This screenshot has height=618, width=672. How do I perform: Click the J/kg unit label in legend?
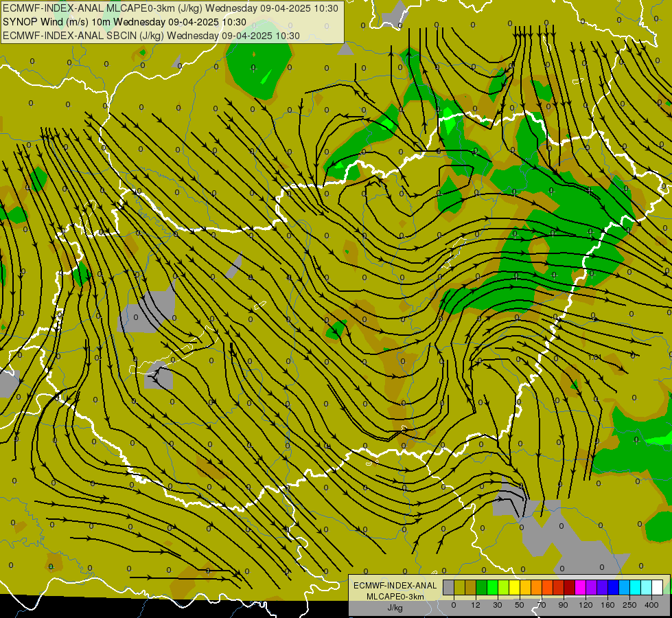coord(395,608)
